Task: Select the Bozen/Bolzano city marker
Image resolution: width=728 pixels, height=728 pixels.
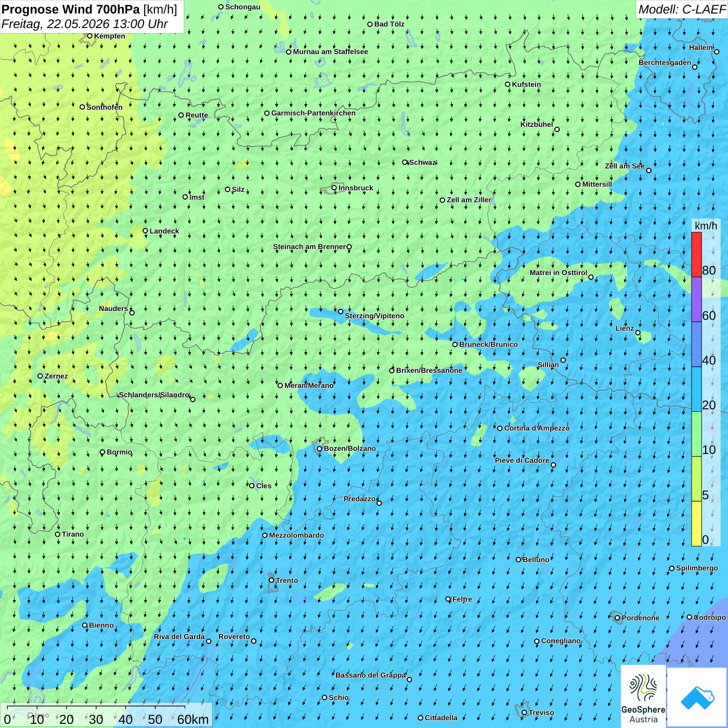Action: [x=319, y=448]
